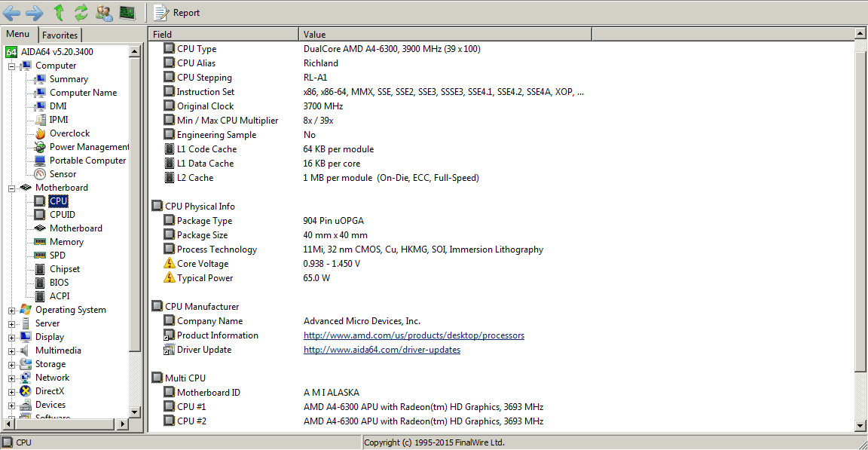Click the tree panel scroll down arrow
The height and width of the screenshot is (450, 868).
tap(135, 412)
